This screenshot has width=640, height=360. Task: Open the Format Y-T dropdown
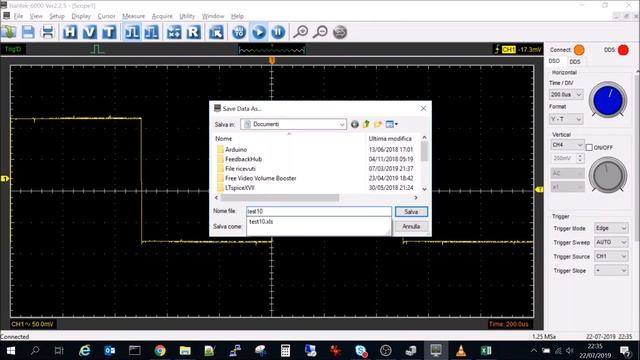(566, 119)
